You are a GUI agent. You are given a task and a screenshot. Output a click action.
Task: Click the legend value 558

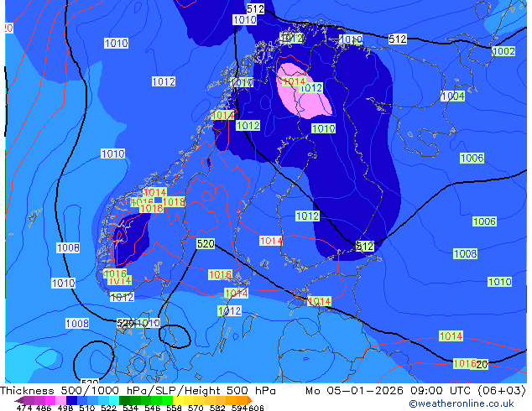click(x=174, y=408)
